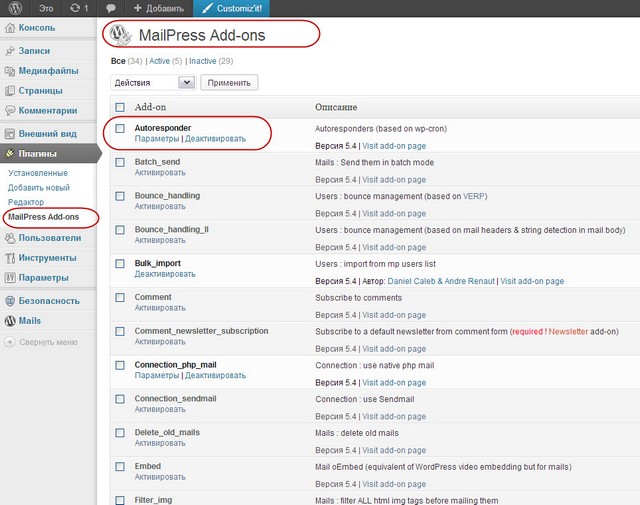The height and width of the screenshot is (505, 640).
Task: Click Деактивировать under Connection_php_mail
Action: (x=216, y=375)
